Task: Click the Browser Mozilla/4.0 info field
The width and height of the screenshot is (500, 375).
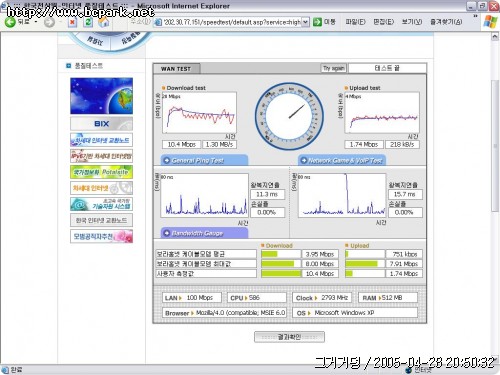Action: tap(224, 313)
